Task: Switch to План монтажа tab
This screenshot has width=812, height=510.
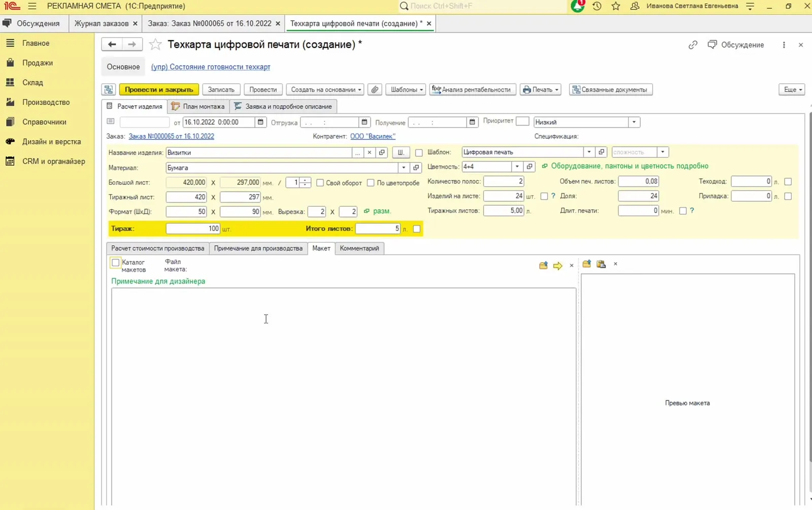Action: 198,106
